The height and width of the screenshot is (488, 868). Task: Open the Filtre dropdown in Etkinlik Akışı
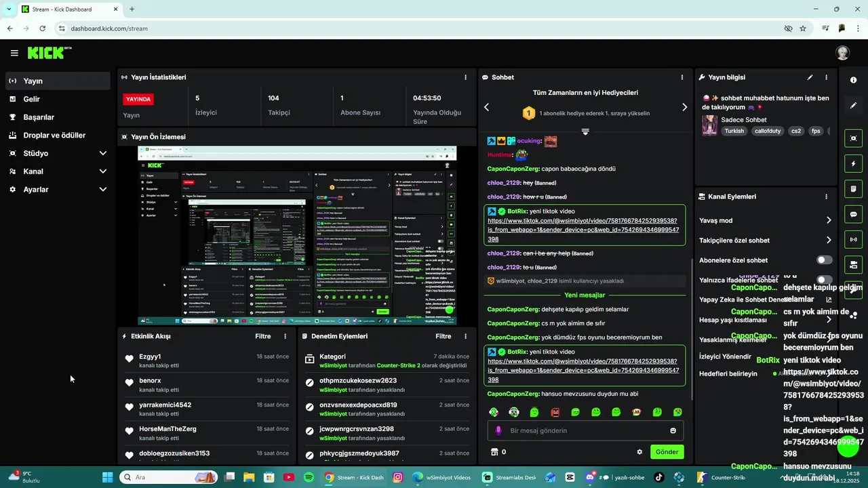262,336
